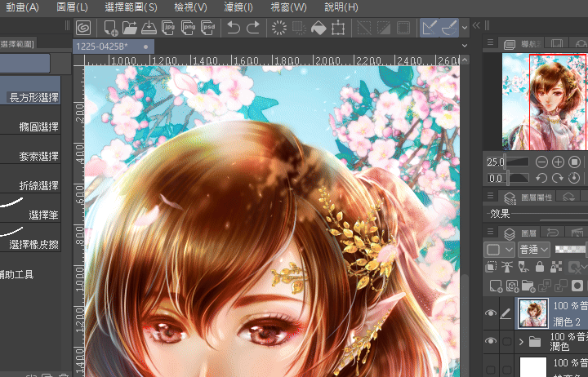Click the Invert selected area icon
Screen dimensions: 588x377
click(384, 28)
